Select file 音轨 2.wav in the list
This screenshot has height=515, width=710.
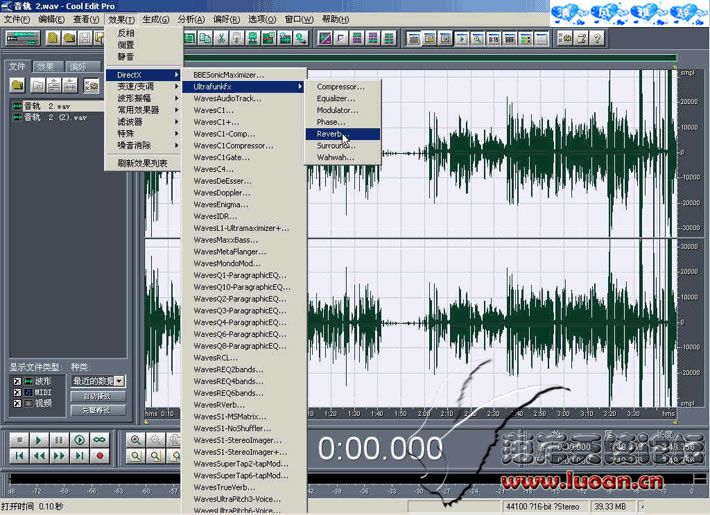click(x=58, y=106)
